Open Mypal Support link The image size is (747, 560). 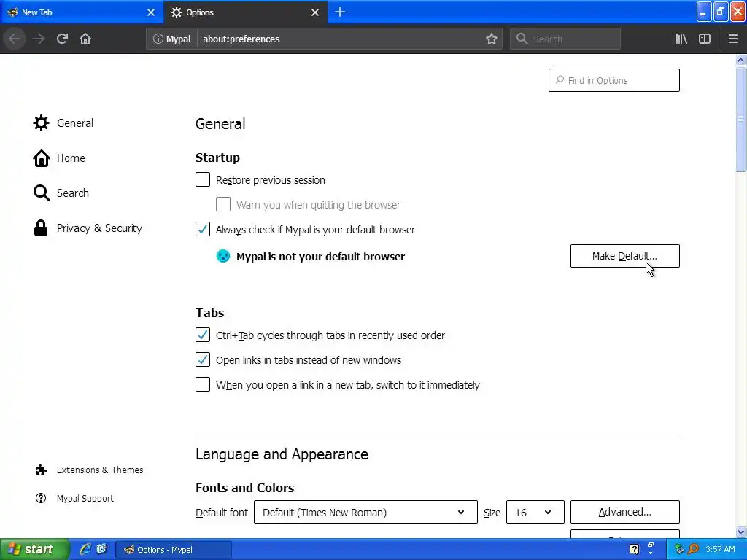tap(85, 499)
